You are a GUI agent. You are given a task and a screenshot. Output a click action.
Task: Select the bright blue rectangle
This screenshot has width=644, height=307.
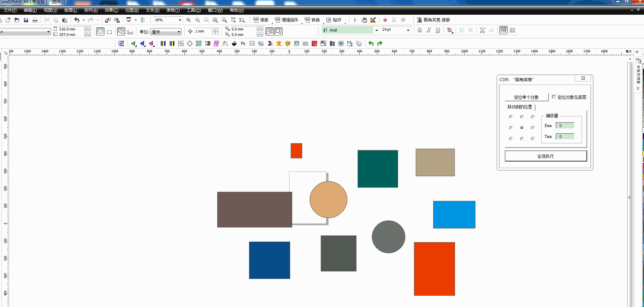coord(454,215)
